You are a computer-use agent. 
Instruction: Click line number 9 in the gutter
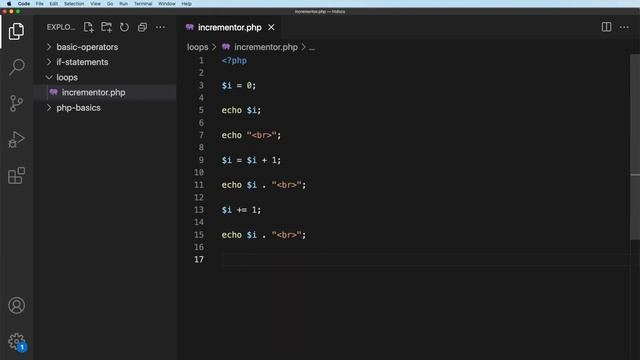(201, 160)
